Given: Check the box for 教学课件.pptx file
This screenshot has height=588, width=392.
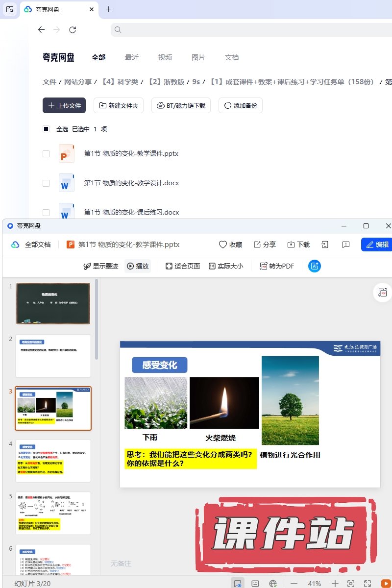Looking at the screenshot, I should (46, 154).
